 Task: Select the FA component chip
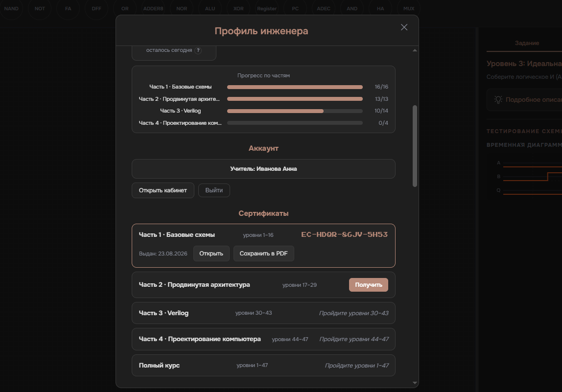(68, 9)
